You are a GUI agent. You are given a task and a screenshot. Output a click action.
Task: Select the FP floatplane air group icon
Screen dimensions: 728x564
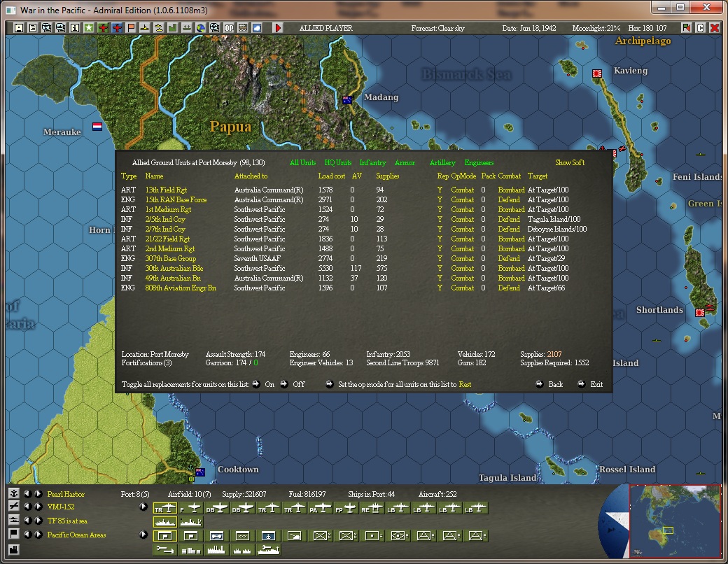[x=346, y=509]
